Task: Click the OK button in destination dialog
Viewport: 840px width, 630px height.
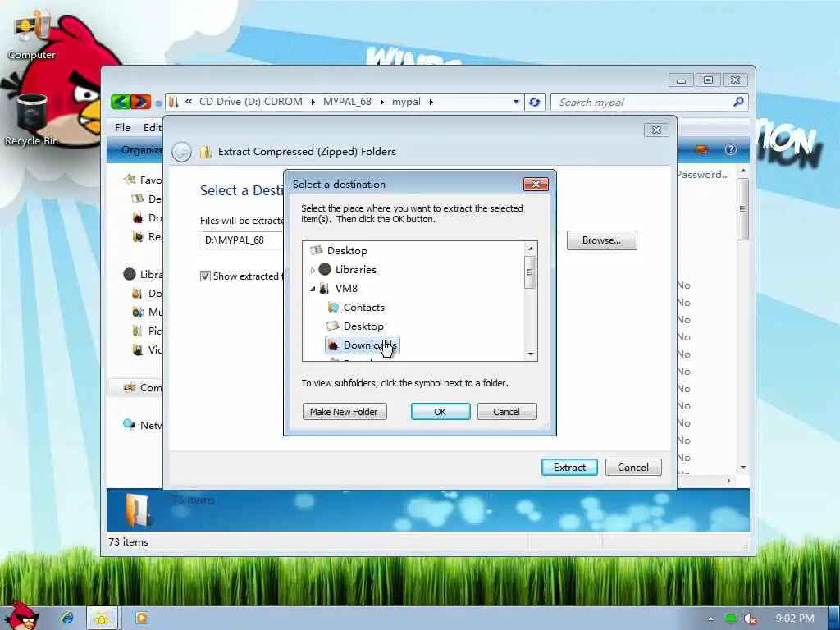Action: (441, 412)
